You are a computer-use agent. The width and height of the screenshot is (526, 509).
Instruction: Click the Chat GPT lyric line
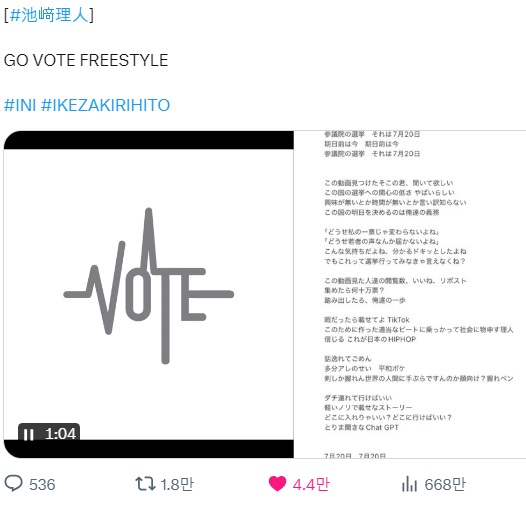(x=361, y=427)
